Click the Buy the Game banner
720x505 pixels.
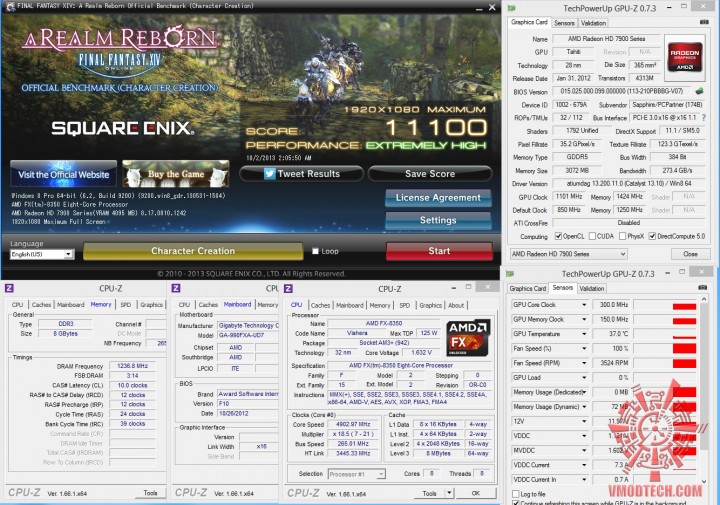[176, 174]
